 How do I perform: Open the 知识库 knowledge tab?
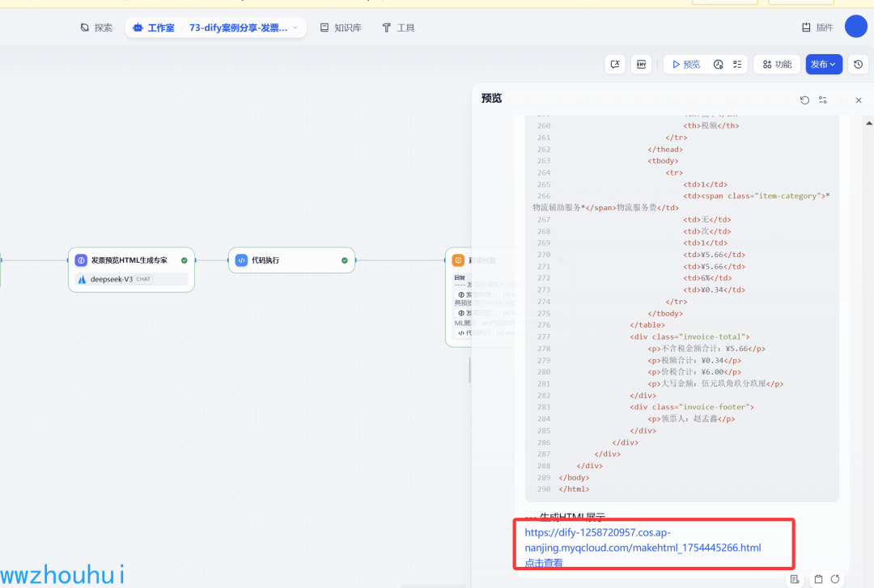tap(340, 27)
